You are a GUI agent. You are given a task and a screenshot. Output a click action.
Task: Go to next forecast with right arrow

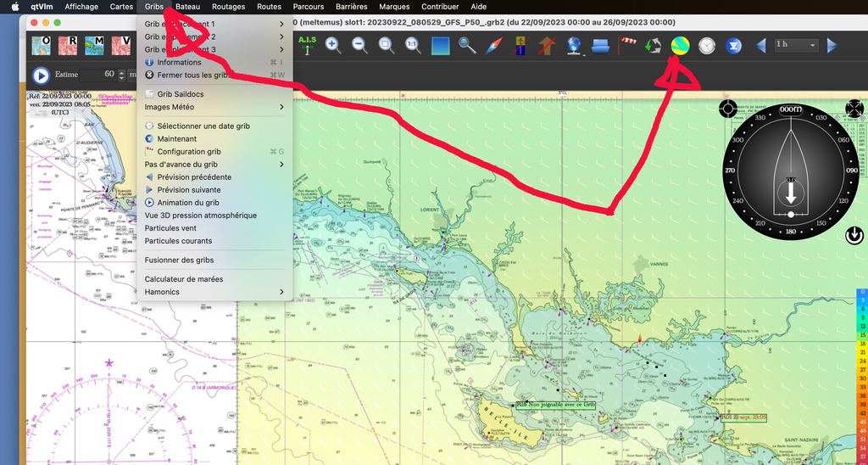pos(832,46)
